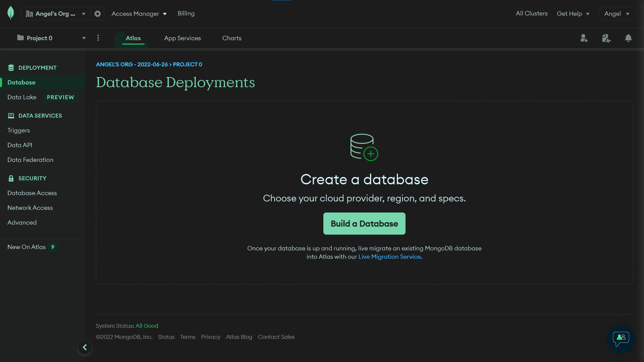Click the Security lock icon
The image size is (644, 362).
pyautogui.click(x=10, y=178)
